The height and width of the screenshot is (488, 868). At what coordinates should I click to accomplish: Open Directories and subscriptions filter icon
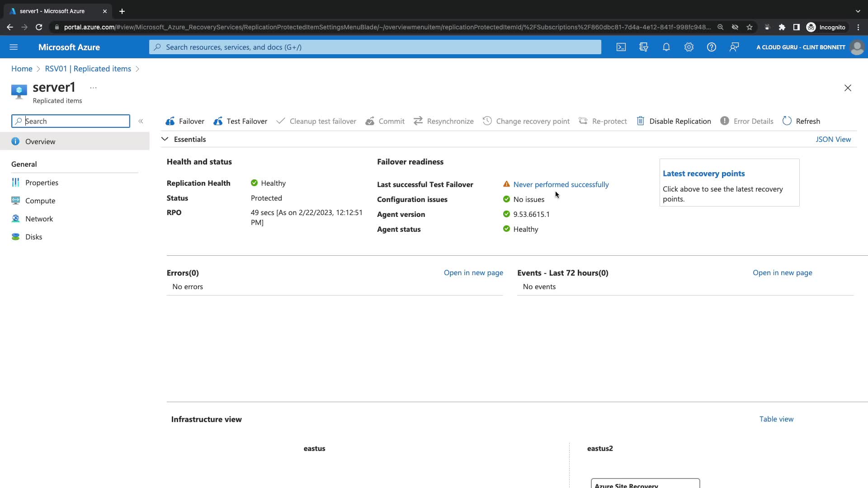pos(644,47)
